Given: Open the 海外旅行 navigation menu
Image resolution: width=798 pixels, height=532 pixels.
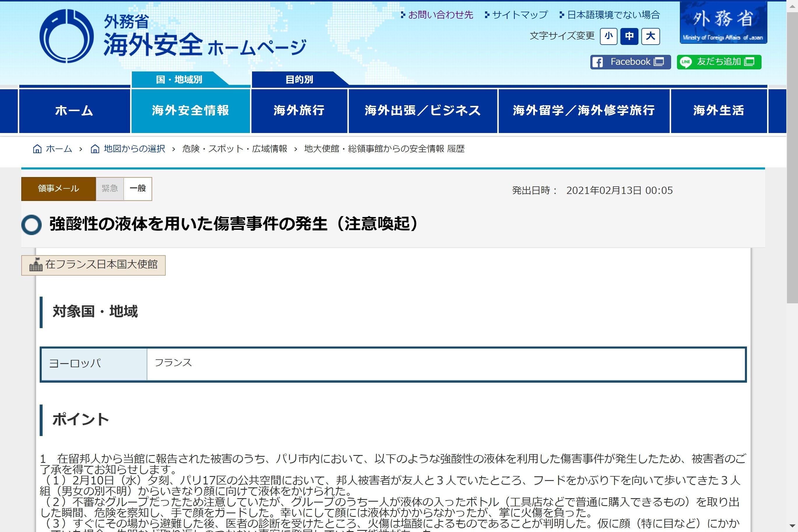Looking at the screenshot, I should click(299, 111).
